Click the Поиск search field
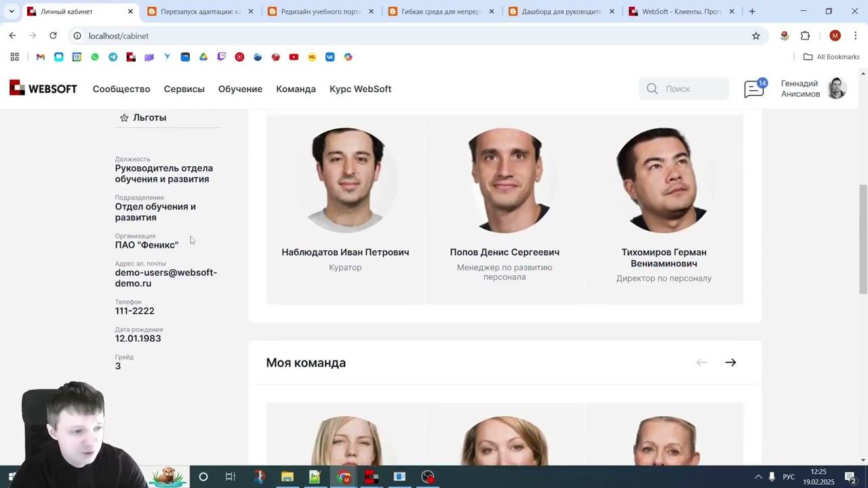The width and height of the screenshot is (868, 488). [684, 89]
